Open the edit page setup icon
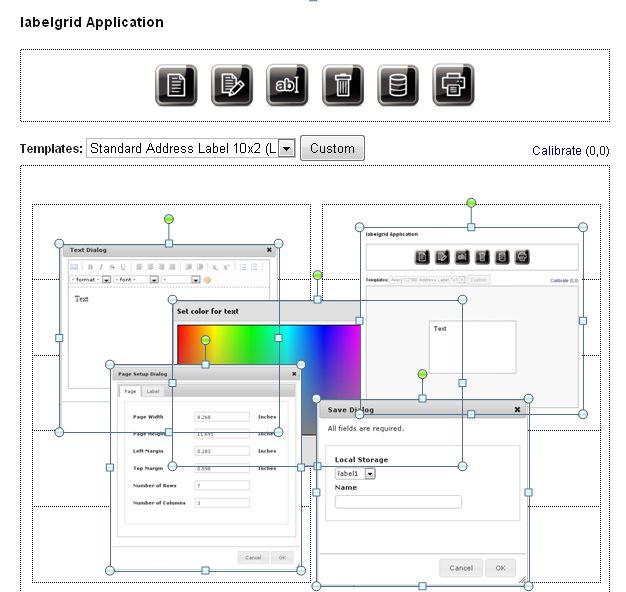 [x=232, y=85]
